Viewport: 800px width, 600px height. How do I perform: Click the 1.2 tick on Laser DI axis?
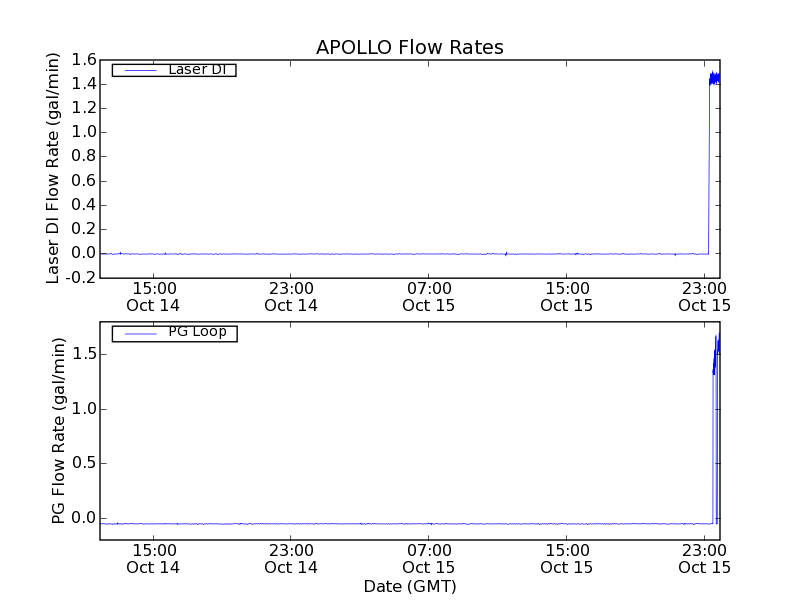click(x=84, y=108)
